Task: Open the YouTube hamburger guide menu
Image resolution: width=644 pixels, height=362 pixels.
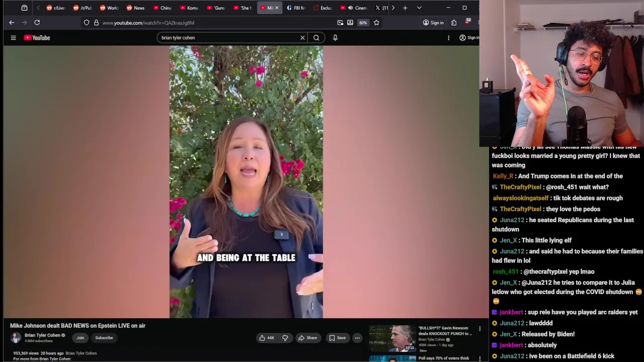Action: pos(14,38)
